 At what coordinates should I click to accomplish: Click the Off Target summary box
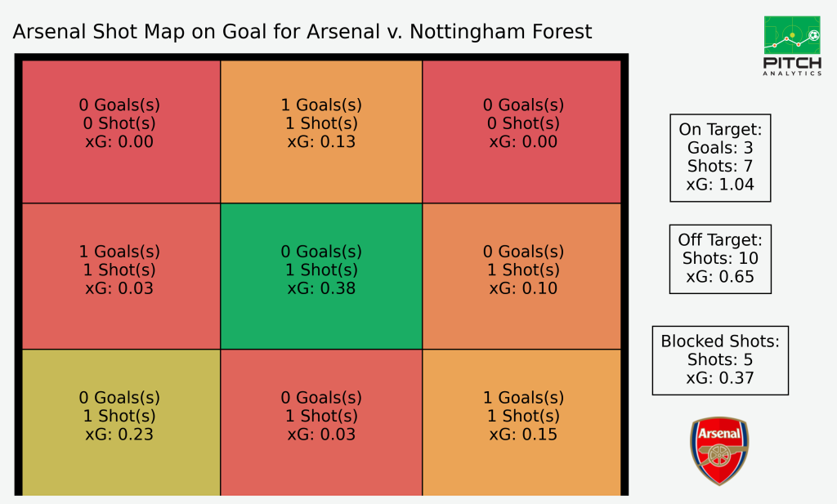pos(720,259)
